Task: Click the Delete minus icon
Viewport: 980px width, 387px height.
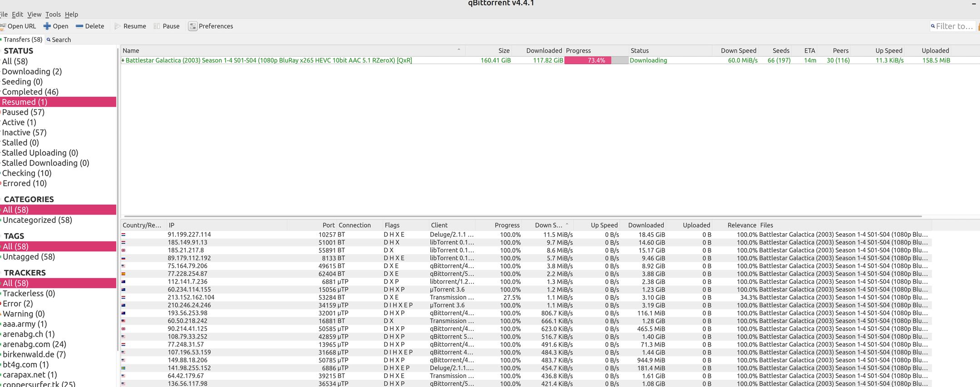Action: tap(79, 26)
